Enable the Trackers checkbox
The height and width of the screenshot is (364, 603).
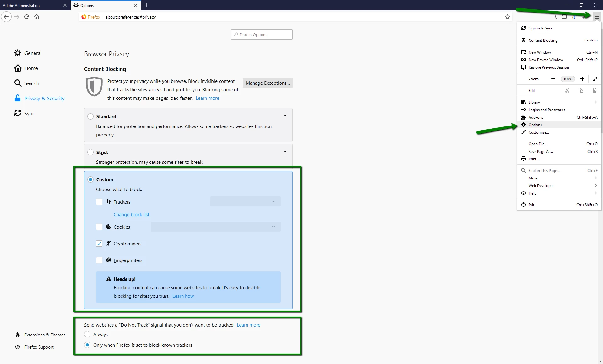click(99, 202)
